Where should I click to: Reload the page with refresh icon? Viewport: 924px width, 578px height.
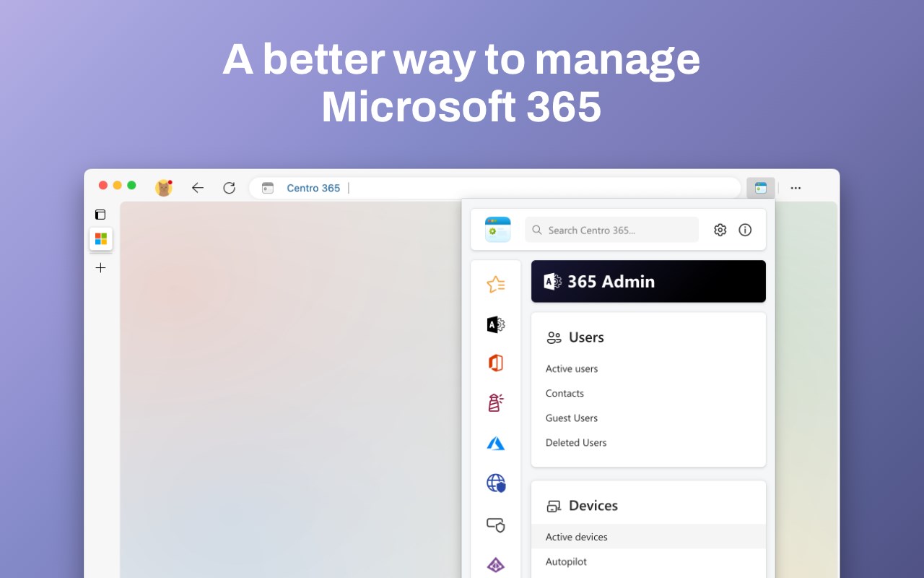coord(229,188)
